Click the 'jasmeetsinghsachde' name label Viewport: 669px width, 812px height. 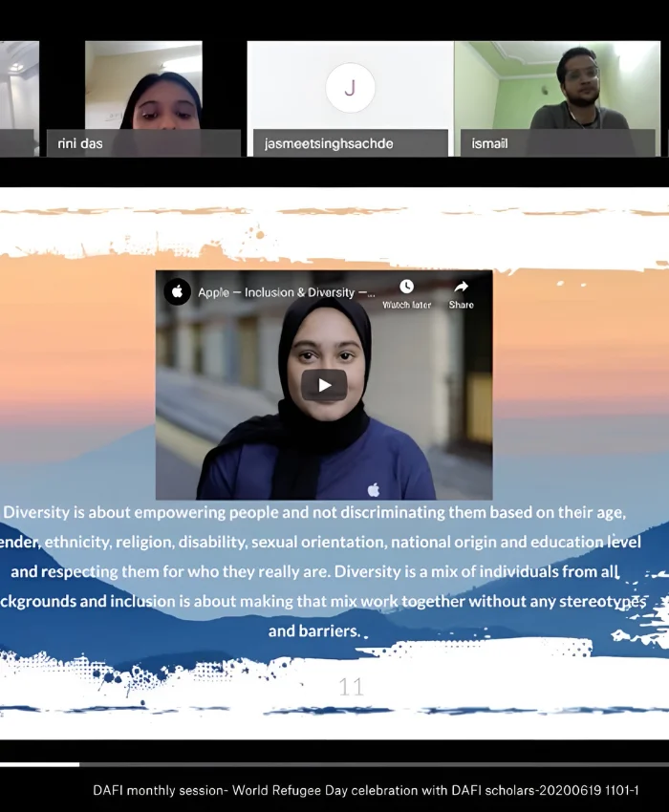pos(329,144)
